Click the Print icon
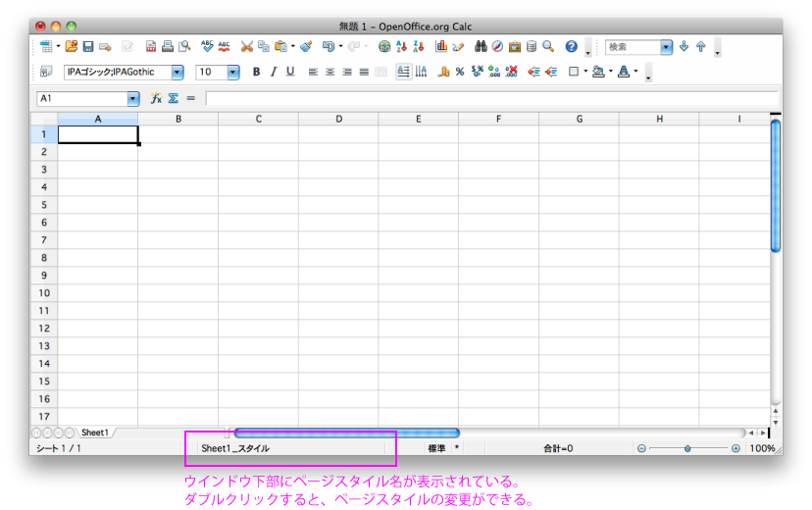812x510 pixels. (168, 47)
